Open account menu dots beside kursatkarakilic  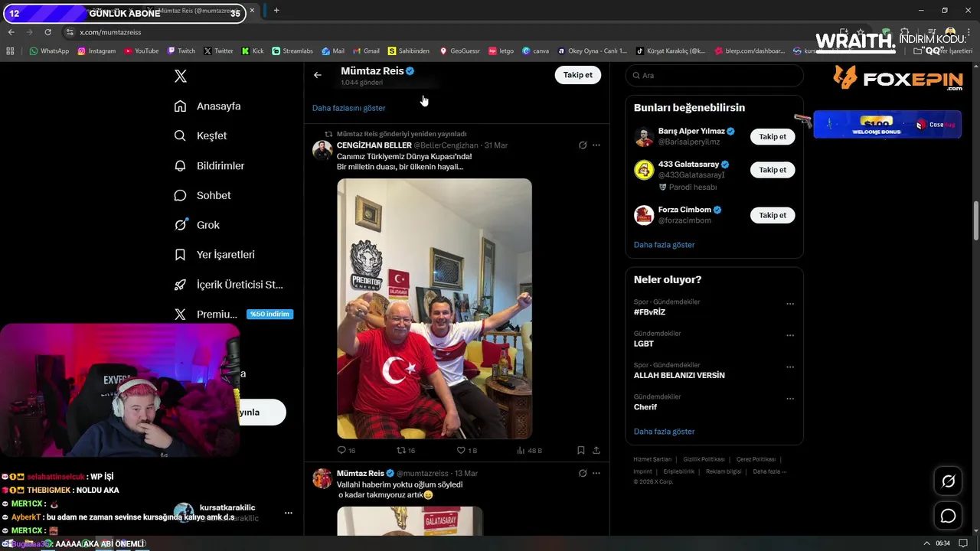point(289,513)
